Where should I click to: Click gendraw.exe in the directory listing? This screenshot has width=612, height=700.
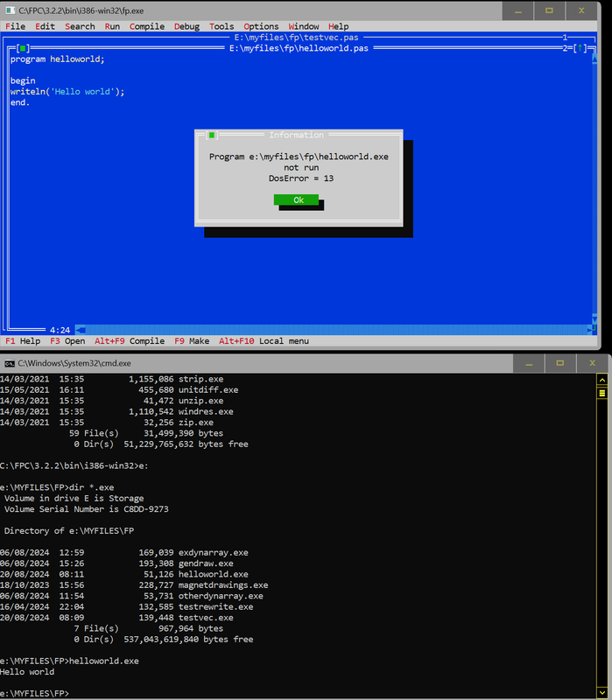tap(206, 563)
